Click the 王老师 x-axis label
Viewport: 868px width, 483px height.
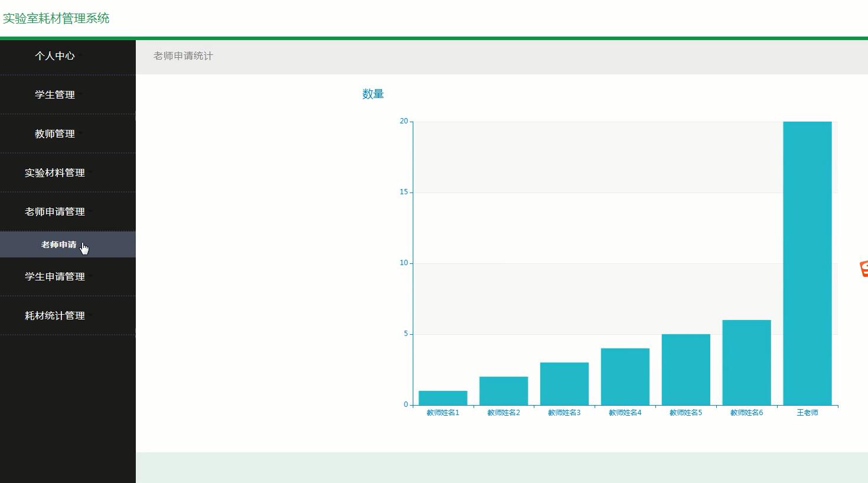click(x=808, y=413)
